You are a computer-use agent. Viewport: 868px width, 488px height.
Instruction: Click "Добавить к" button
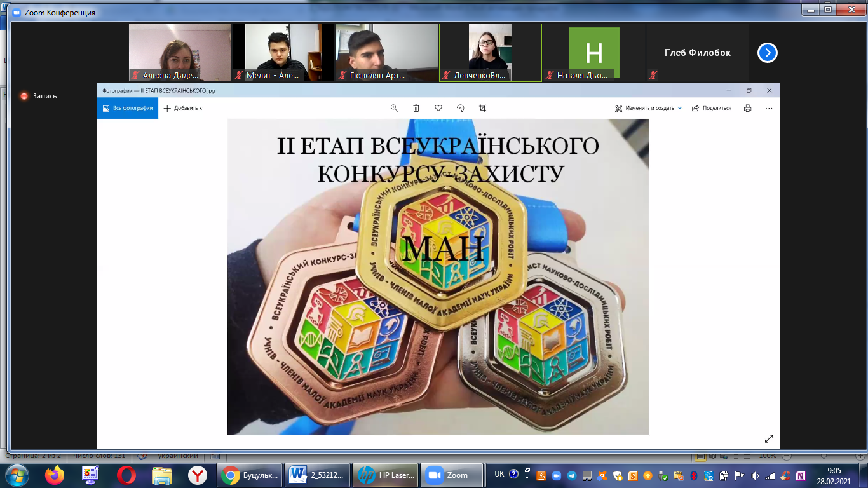[183, 108]
